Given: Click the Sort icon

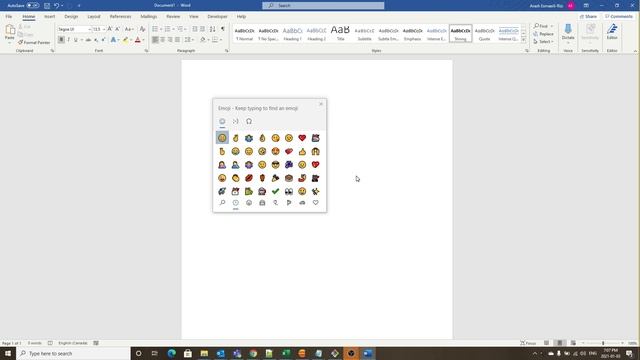Looking at the screenshot, I should (213, 29).
